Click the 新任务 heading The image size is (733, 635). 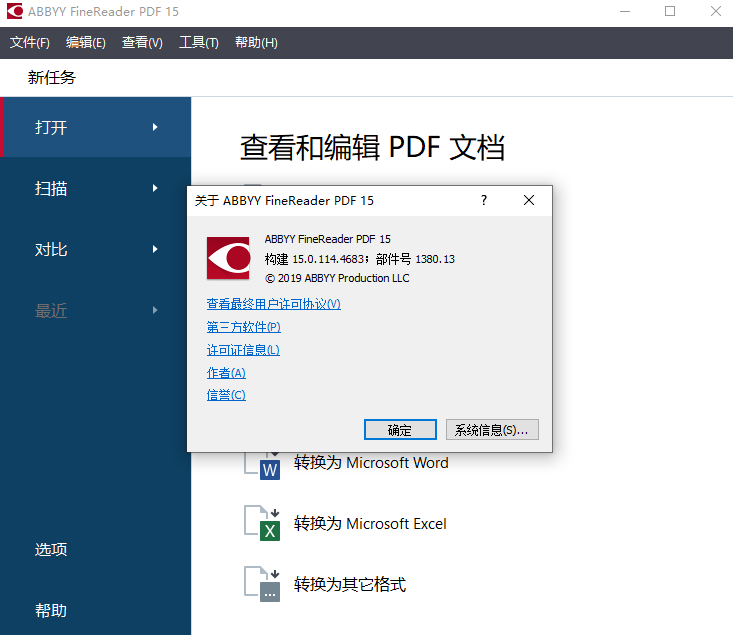coord(51,78)
